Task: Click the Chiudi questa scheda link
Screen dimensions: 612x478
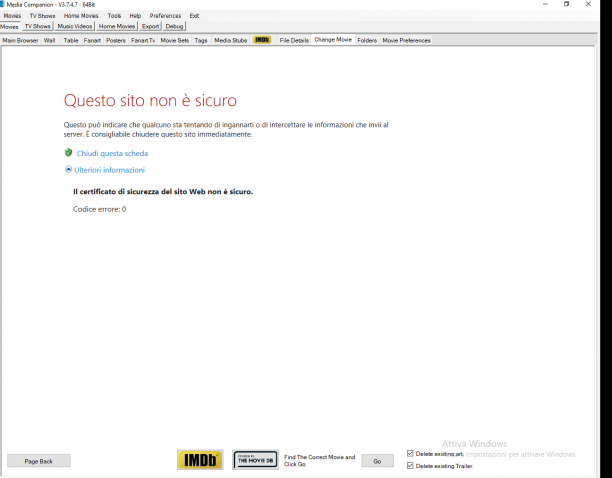Action: [x=112, y=153]
